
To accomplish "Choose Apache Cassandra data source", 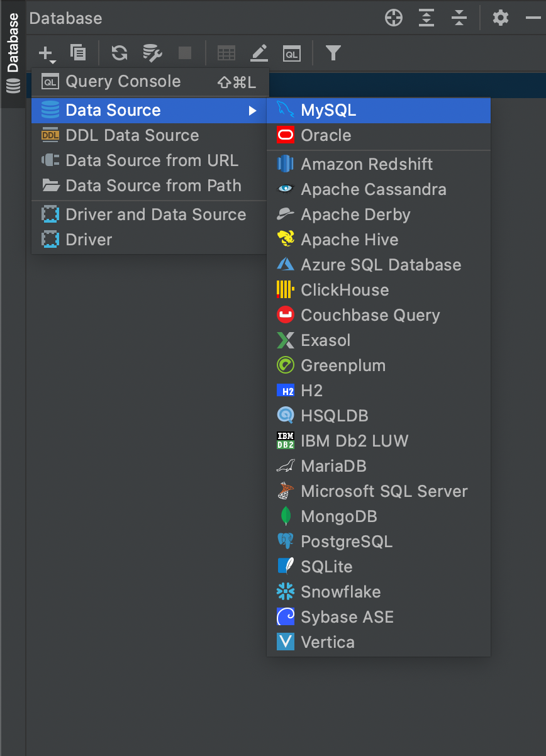I will tap(379, 189).
